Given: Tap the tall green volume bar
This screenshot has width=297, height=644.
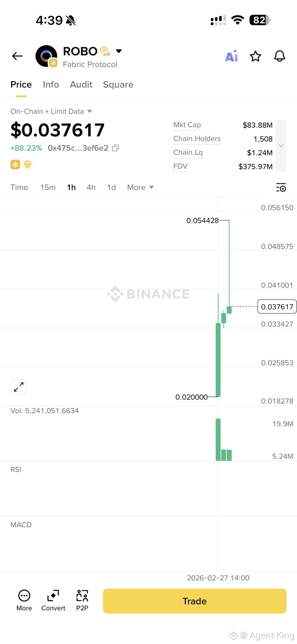Looking at the screenshot, I should (x=218, y=439).
